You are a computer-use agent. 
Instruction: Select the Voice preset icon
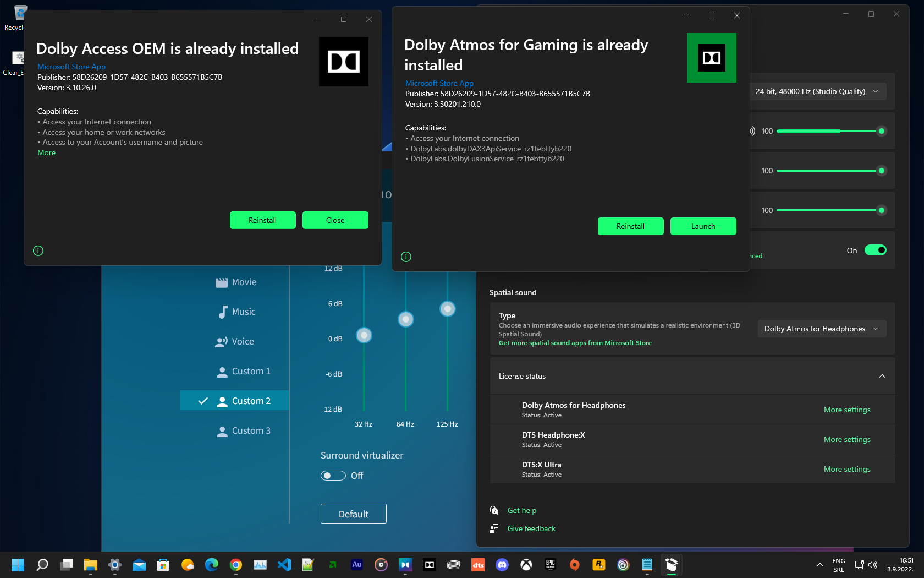click(222, 342)
